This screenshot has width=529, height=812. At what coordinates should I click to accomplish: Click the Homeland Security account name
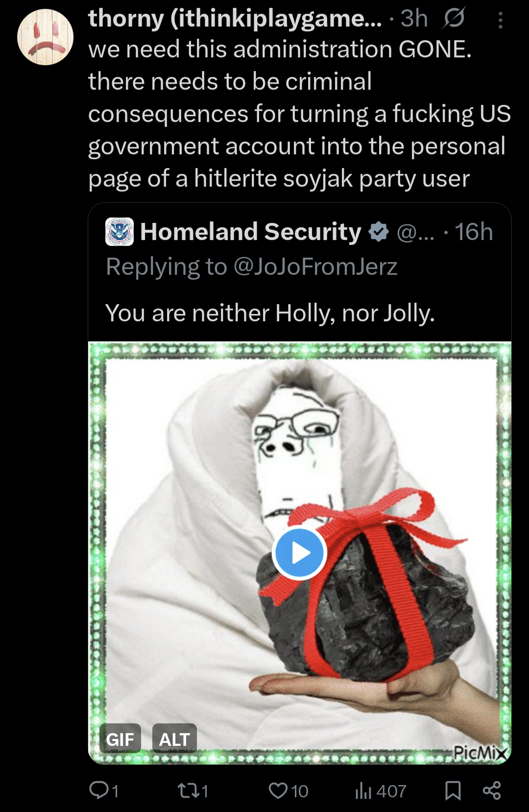click(251, 232)
